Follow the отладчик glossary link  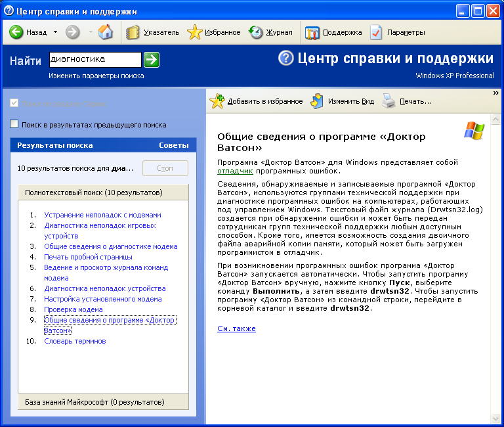click(x=236, y=171)
